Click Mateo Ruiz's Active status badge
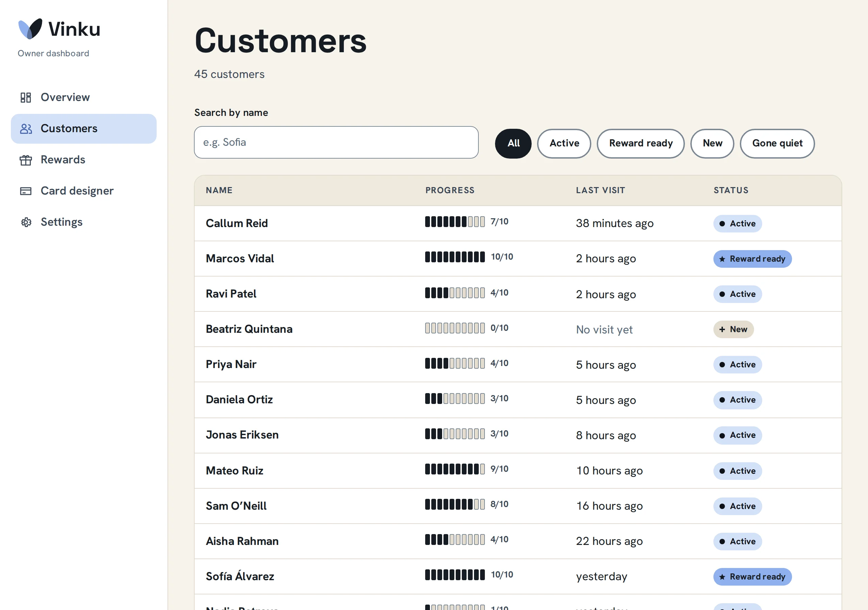The height and width of the screenshot is (610, 868). [737, 471]
